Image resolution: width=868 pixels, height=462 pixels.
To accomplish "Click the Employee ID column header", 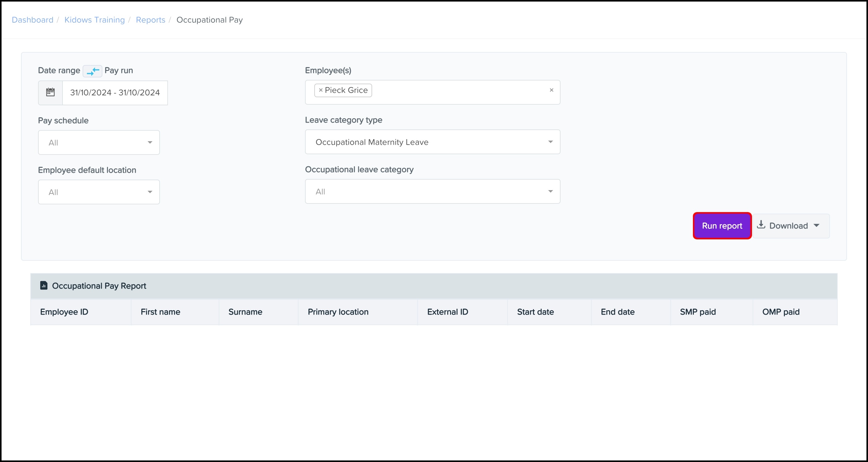I will click(64, 312).
